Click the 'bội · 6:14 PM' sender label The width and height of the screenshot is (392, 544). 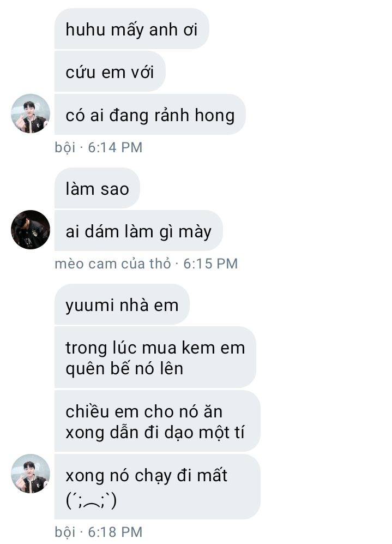pyautogui.click(x=99, y=147)
